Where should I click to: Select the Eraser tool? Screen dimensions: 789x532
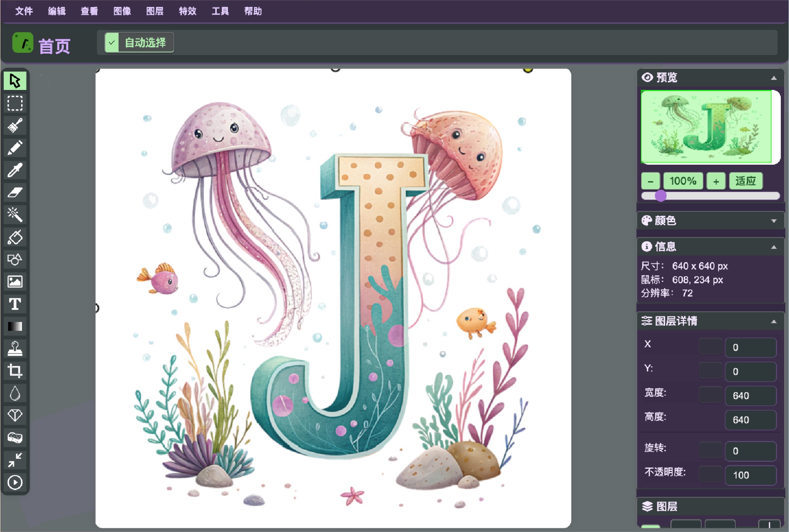15,193
